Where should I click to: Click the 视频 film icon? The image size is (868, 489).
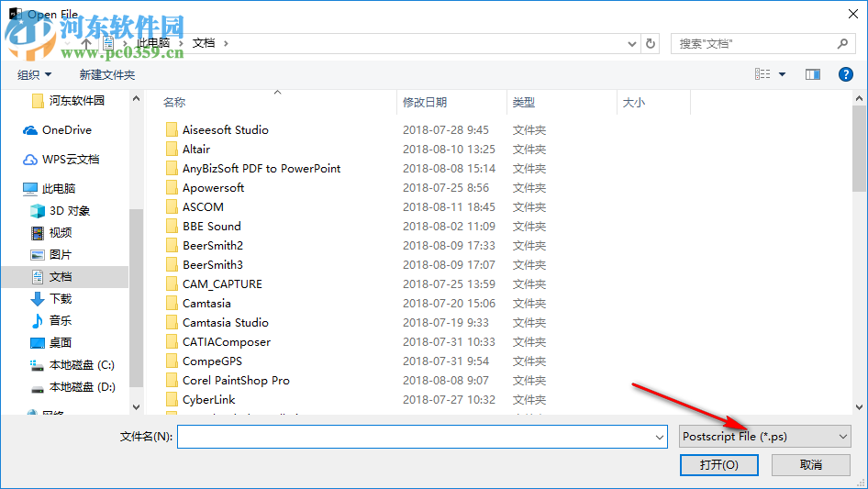pyautogui.click(x=37, y=233)
